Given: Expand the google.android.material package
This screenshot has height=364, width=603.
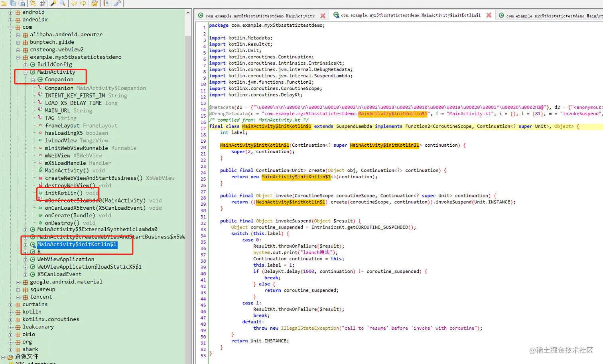Looking at the screenshot, I should pos(18,282).
